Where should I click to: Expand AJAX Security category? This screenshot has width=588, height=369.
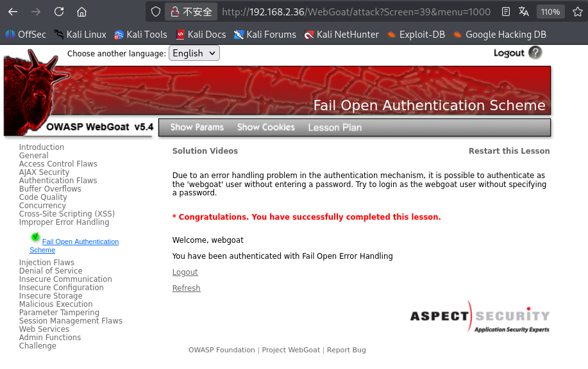pyautogui.click(x=44, y=172)
